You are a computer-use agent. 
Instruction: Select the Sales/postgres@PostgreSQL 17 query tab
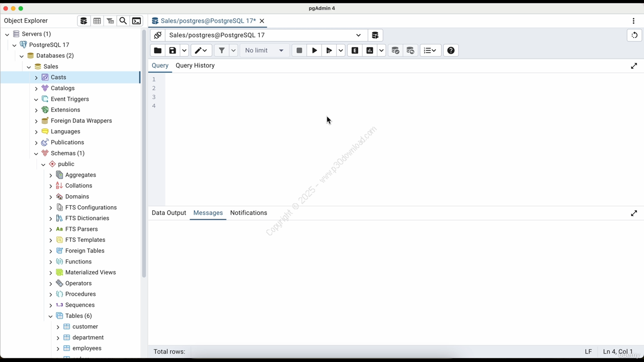(x=208, y=21)
